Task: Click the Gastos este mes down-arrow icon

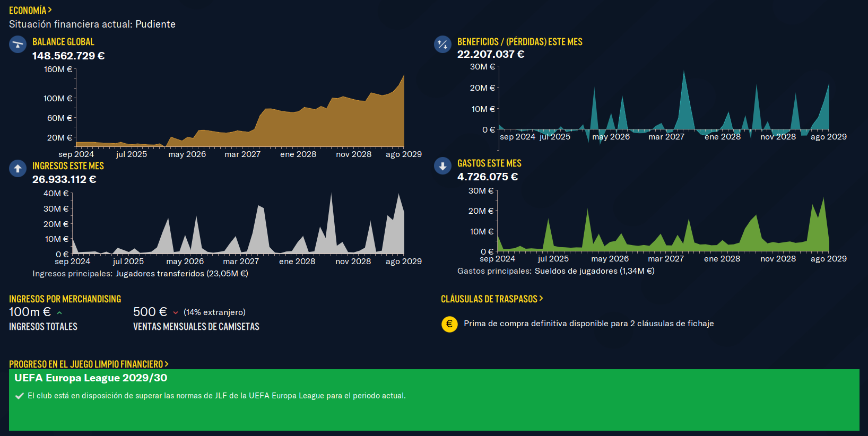Action: point(442,165)
